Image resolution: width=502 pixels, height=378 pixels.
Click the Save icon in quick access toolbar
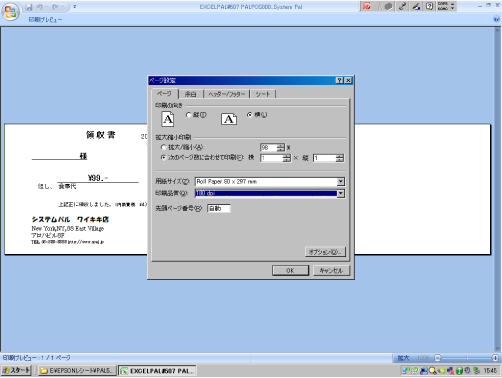pyautogui.click(x=29, y=7)
